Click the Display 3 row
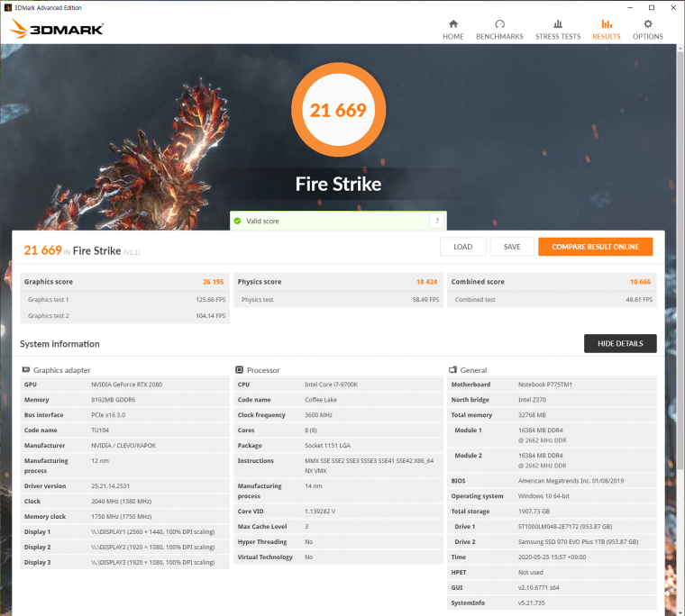 point(124,562)
